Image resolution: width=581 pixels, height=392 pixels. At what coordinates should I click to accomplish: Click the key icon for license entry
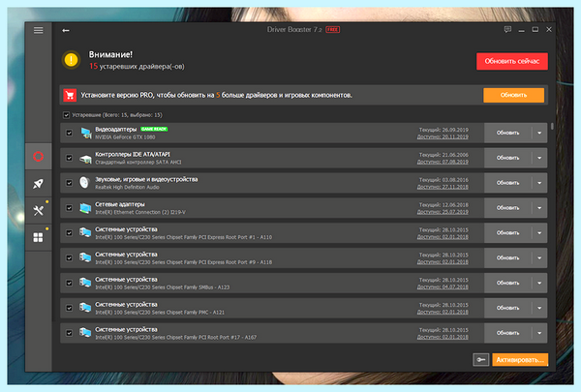480,359
